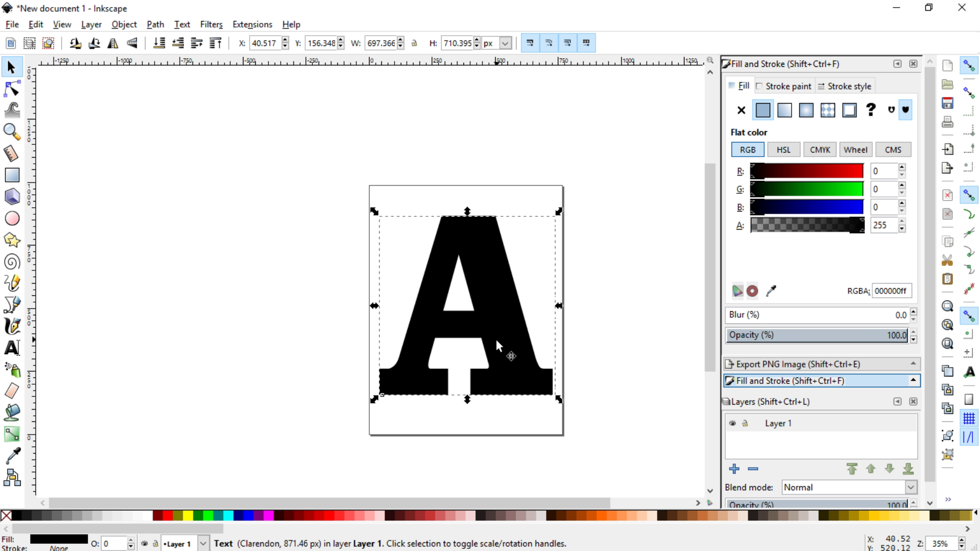Toggle width-height lock ratio
The width and height of the screenshot is (980, 551).
[414, 43]
